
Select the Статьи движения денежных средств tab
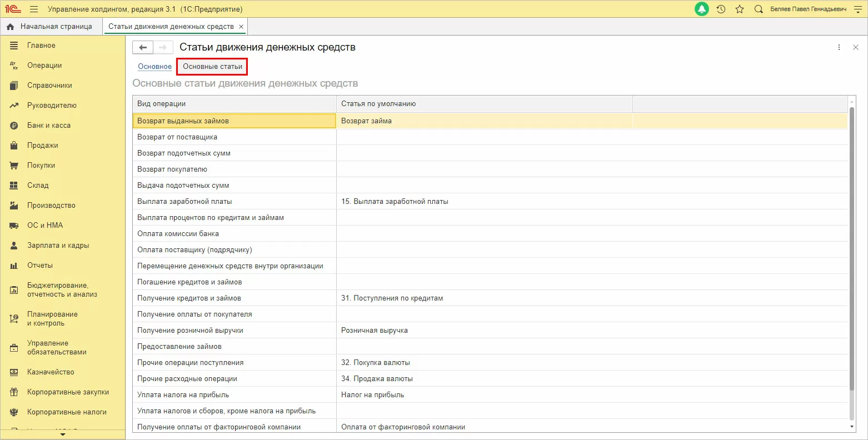tap(175, 27)
